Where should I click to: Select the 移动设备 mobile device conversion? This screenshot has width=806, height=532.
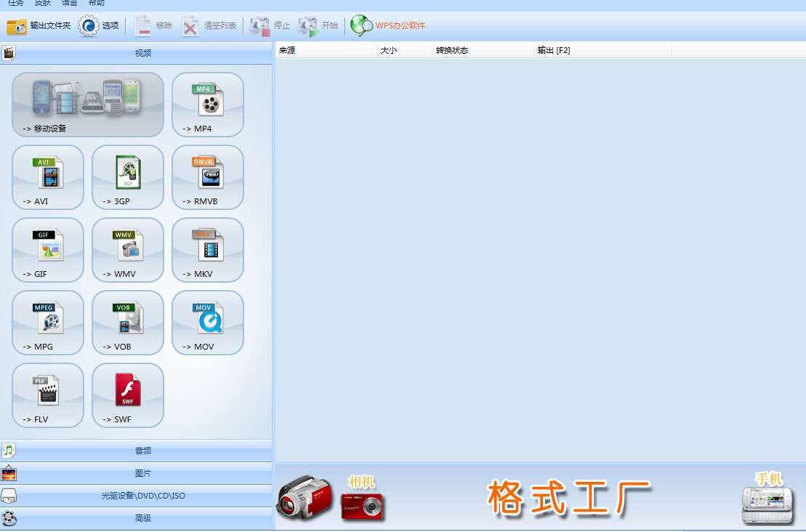[x=88, y=105]
